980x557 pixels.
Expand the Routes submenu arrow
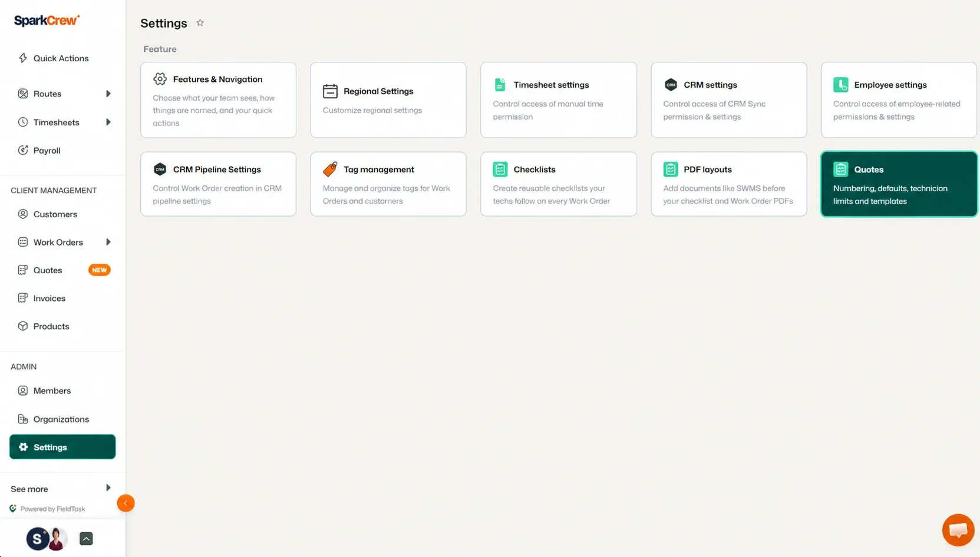click(x=108, y=94)
